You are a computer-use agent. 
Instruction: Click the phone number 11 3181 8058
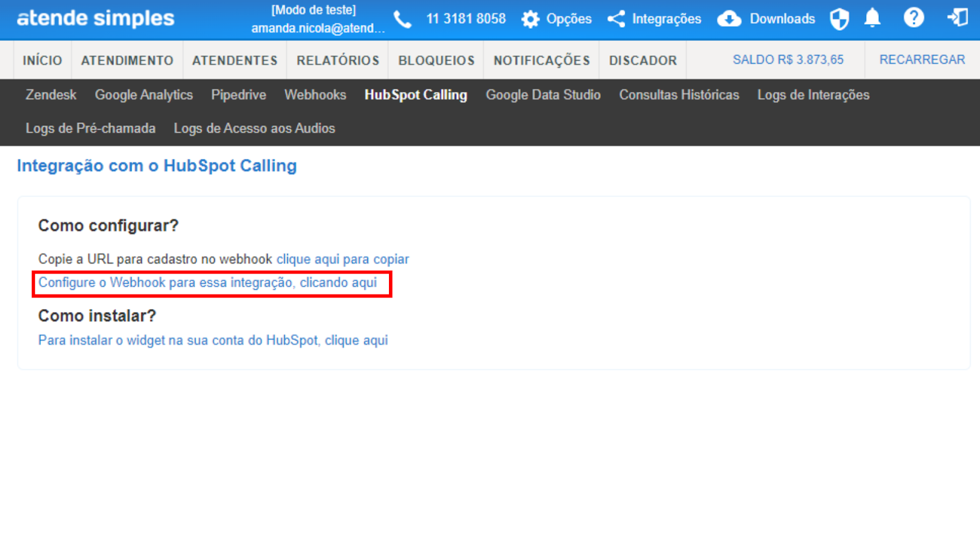point(466,19)
